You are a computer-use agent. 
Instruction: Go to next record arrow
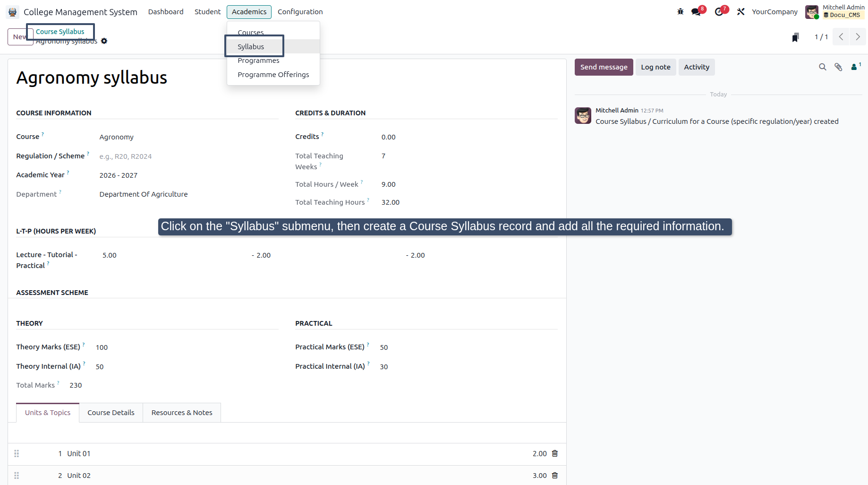pyautogui.click(x=858, y=37)
